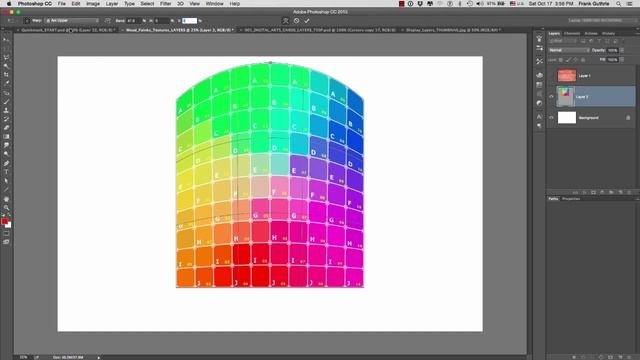The width and height of the screenshot is (640, 360).
Task: Select the Pen tool
Action: coord(6,163)
